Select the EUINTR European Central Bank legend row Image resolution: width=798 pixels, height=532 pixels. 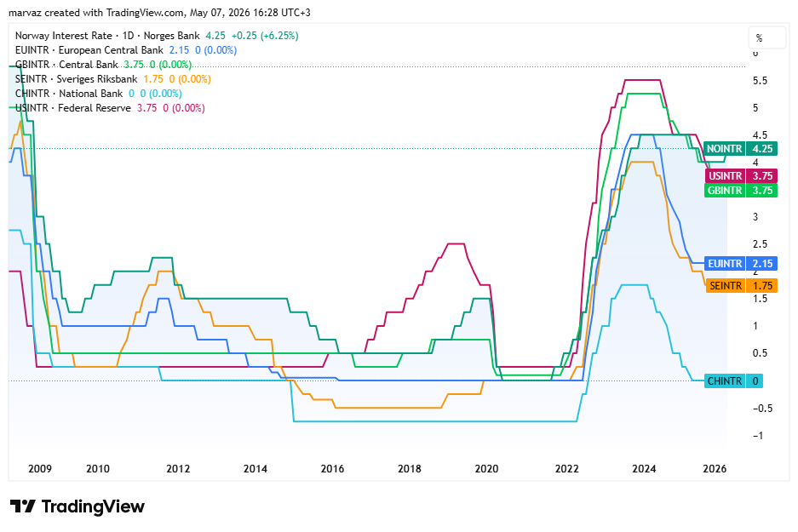[126, 50]
